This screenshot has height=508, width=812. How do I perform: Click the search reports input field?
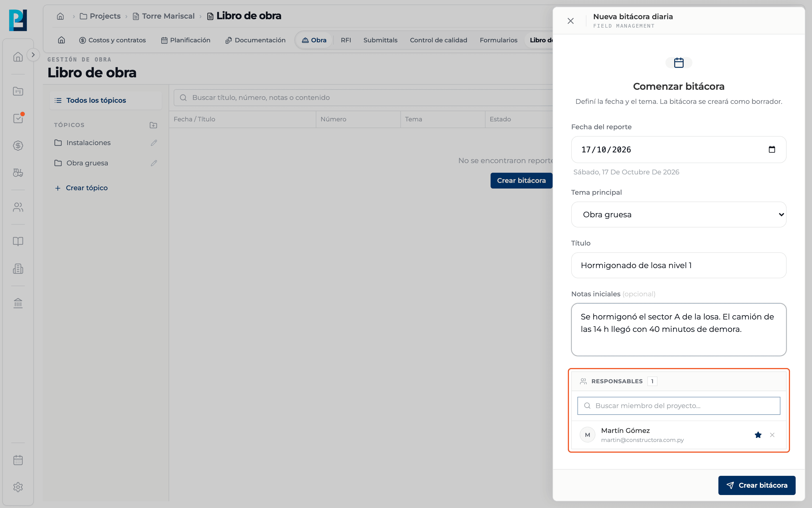[x=363, y=97]
